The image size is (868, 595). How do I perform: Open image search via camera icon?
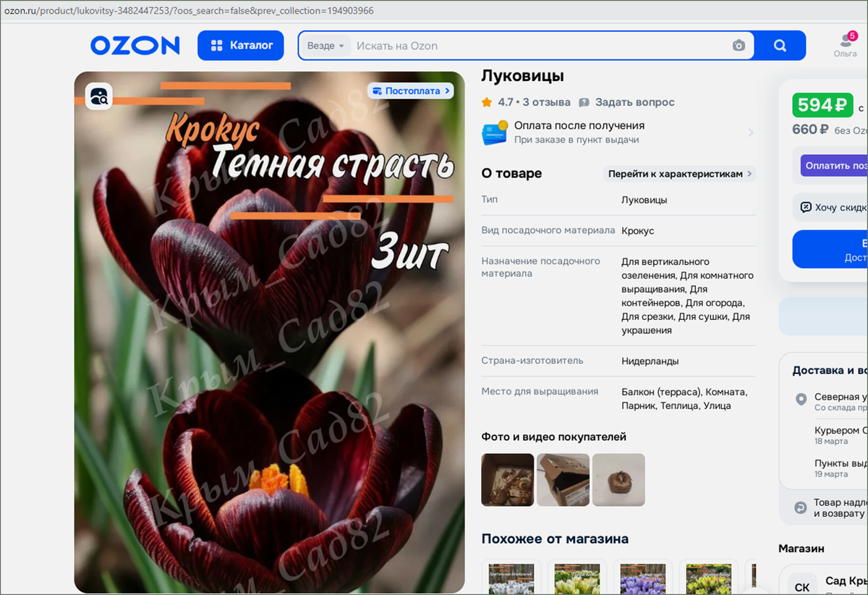point(739,46)
